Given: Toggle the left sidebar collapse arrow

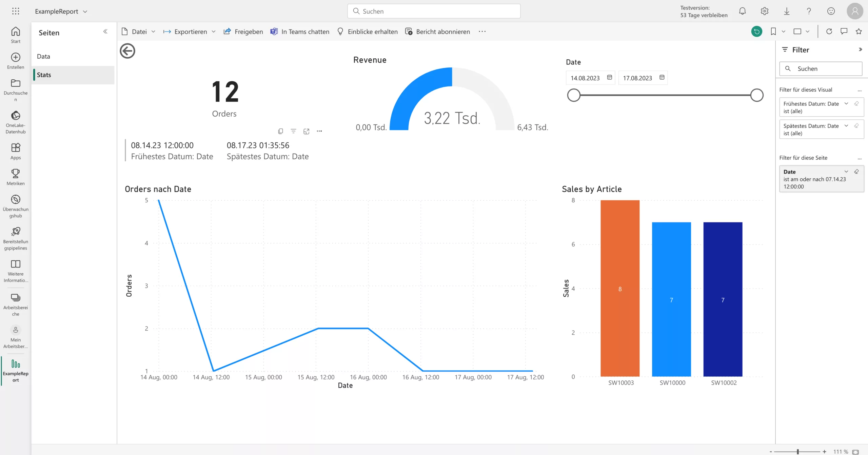Looking at the screenshot, I should pyautogui.click(x=105, y=32).
